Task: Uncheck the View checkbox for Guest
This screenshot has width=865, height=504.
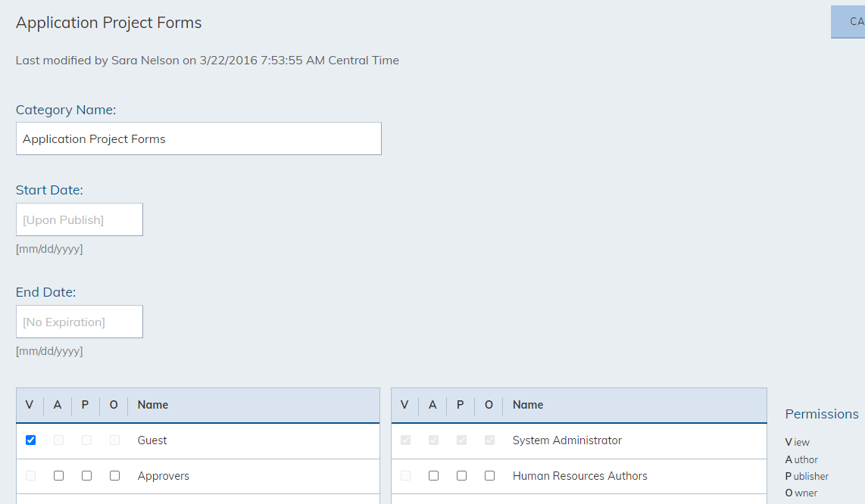Action: pyautogui.click(x=31, y=440)
